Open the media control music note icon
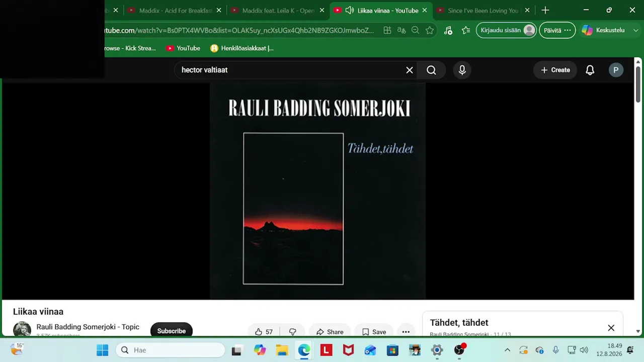 [x=448, y=30]
